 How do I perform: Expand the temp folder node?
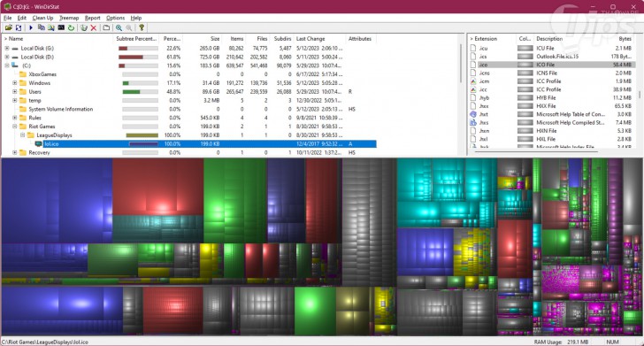pyautogui.click(x=15, y=100)
